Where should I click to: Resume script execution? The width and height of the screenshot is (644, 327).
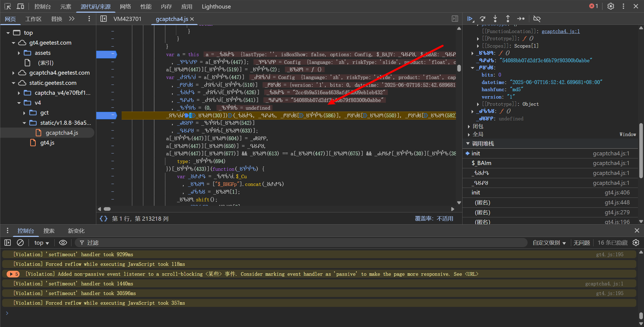(470, 19)
